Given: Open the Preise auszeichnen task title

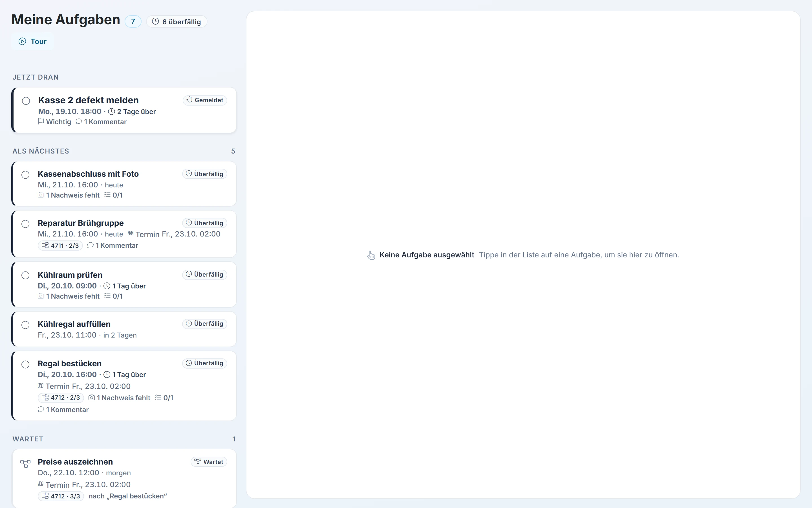Looking at the screenshot, I should click(x=75, y=462).
